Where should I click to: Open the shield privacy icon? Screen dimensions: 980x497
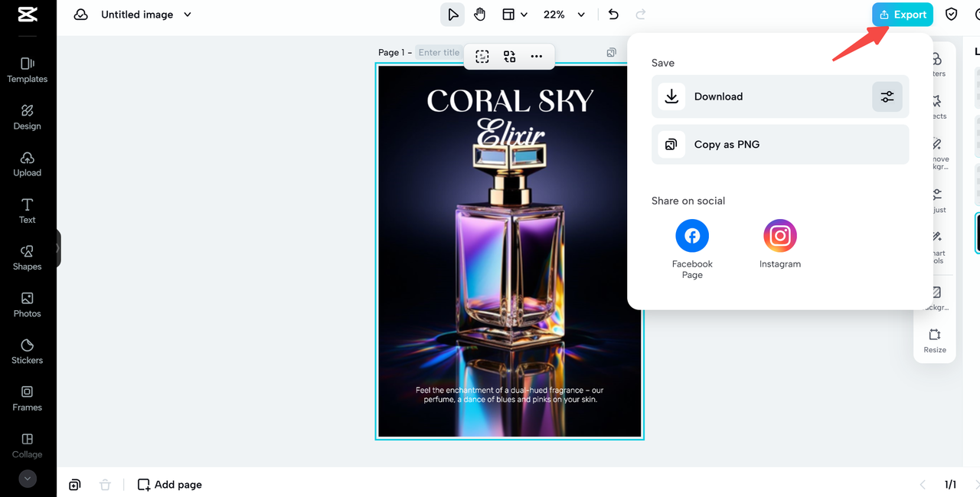coord(952,15)
